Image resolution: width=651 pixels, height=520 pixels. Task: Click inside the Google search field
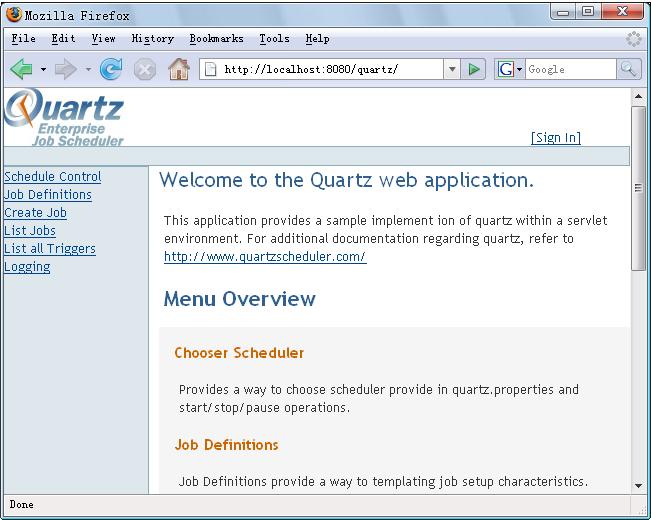click(570, 69)
